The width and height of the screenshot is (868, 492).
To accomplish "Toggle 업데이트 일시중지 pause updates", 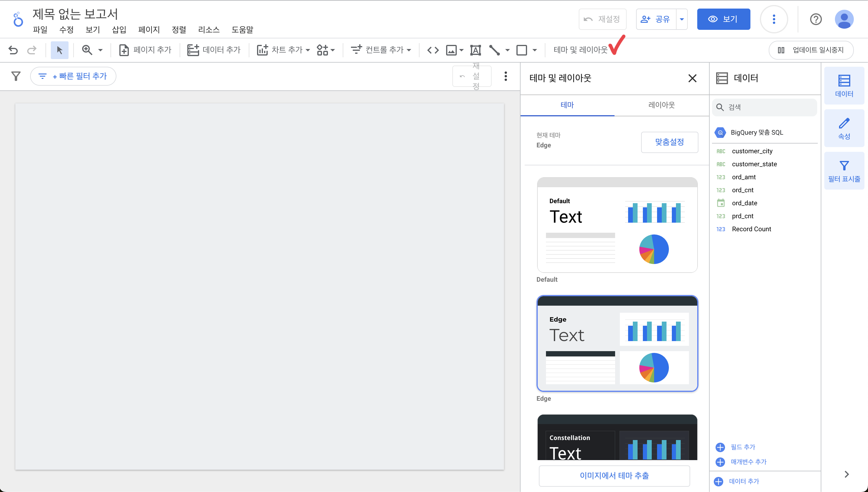I will [811, 50].
